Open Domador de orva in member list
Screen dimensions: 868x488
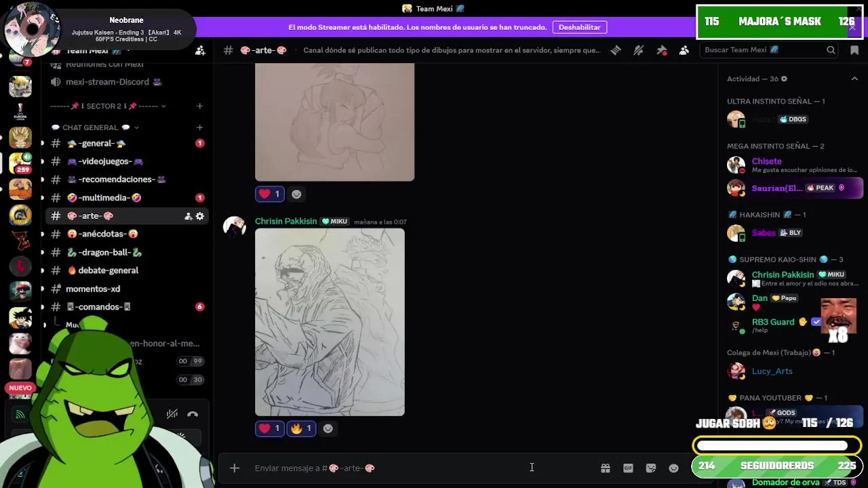[x=786, y=483]
